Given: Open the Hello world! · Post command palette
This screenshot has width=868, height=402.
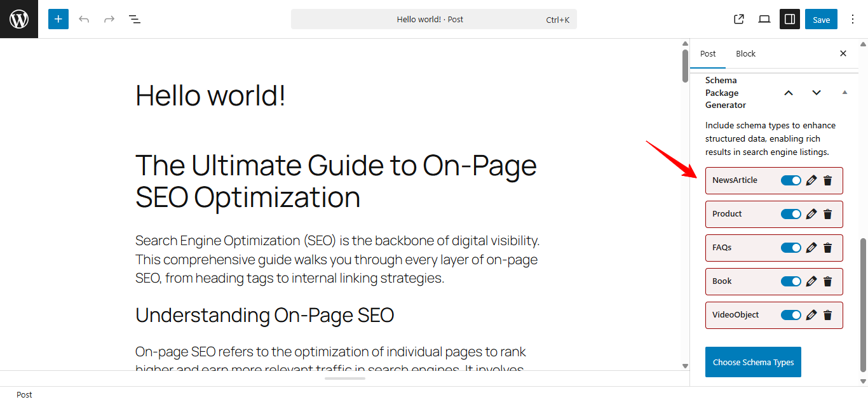Looking at the screenshot, I should tap(434, 19).
